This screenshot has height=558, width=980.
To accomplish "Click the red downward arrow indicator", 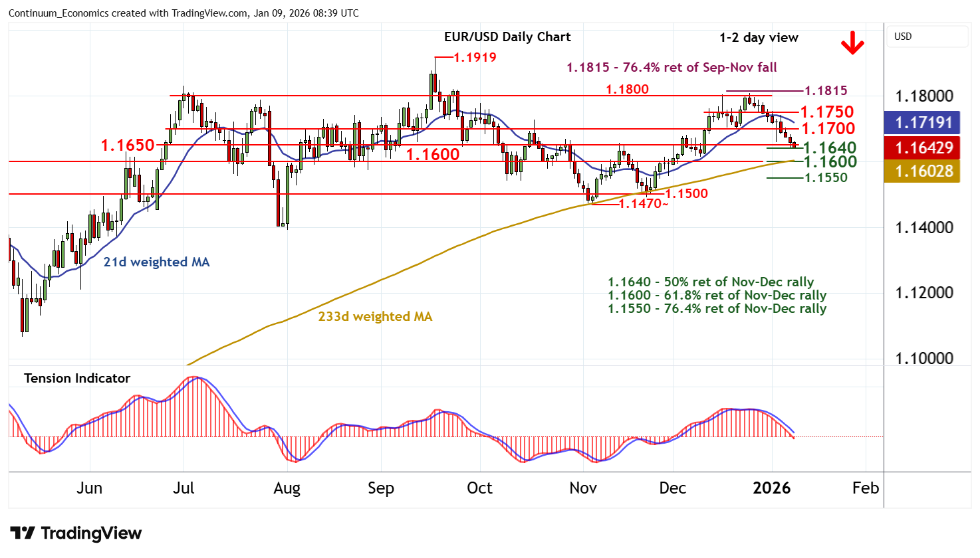I will coord(852,45).
